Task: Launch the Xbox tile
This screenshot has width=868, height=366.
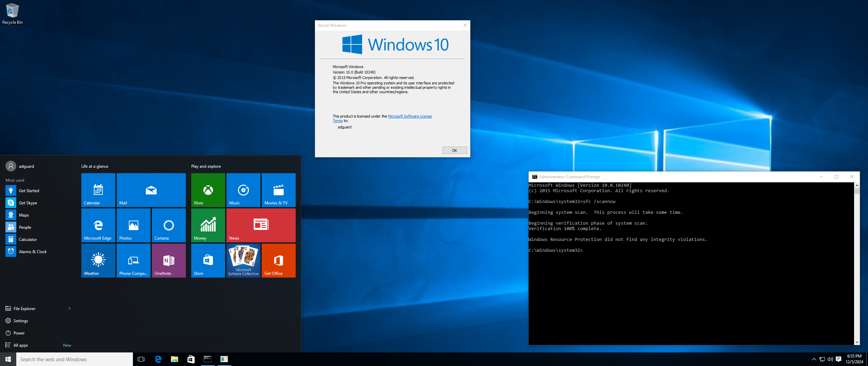Action: pos(208,190)
